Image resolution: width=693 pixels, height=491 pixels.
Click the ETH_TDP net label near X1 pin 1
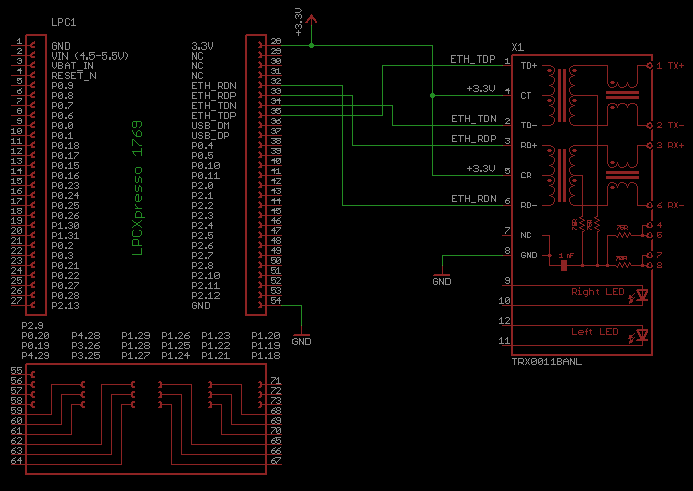pyautogui.click(x=473, y=60)
